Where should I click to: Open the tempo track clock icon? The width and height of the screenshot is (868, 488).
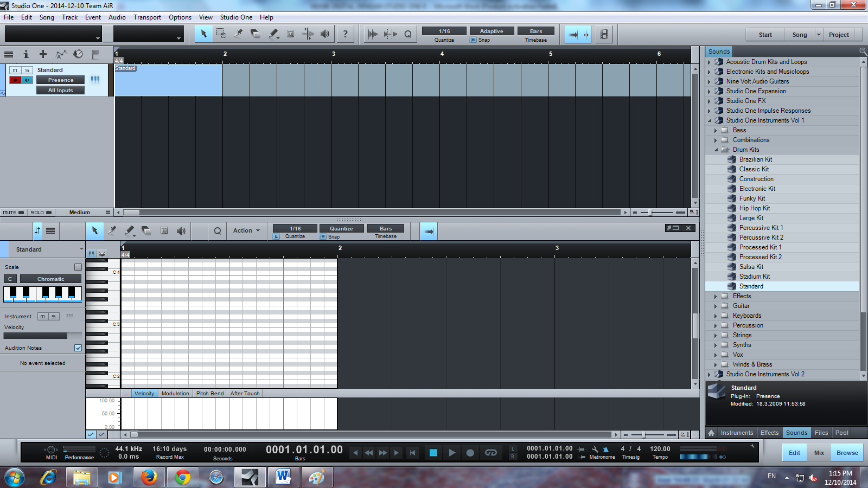pos(78,54)
